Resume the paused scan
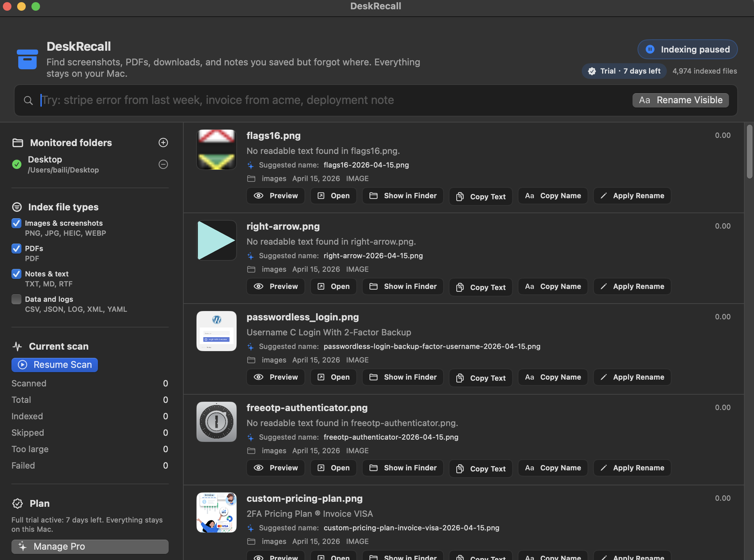754x560 pixels. point(55,365)
